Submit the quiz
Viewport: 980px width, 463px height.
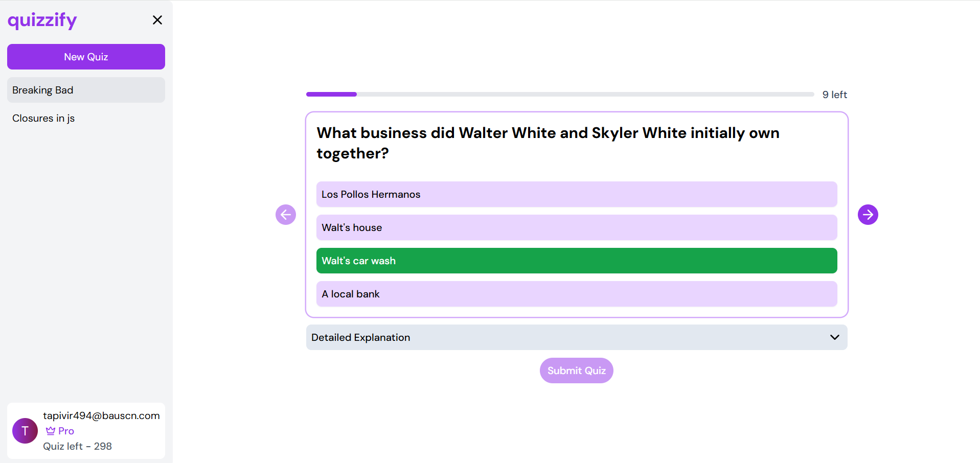coord(576,371)
